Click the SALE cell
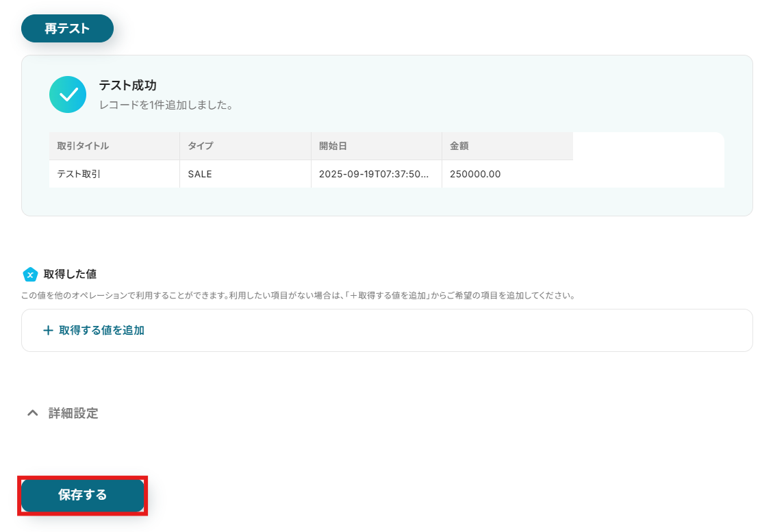This screenshot has width=773, height=532. (246, 174)
